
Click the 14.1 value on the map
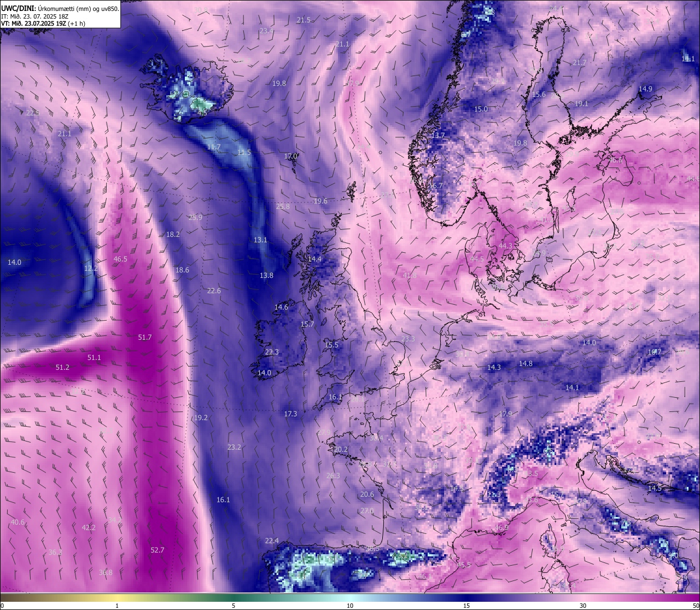[x=572, y=387]
